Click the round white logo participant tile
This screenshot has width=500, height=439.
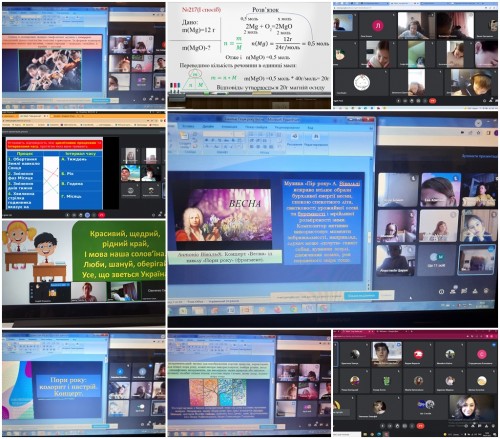(x=362, y=82)
